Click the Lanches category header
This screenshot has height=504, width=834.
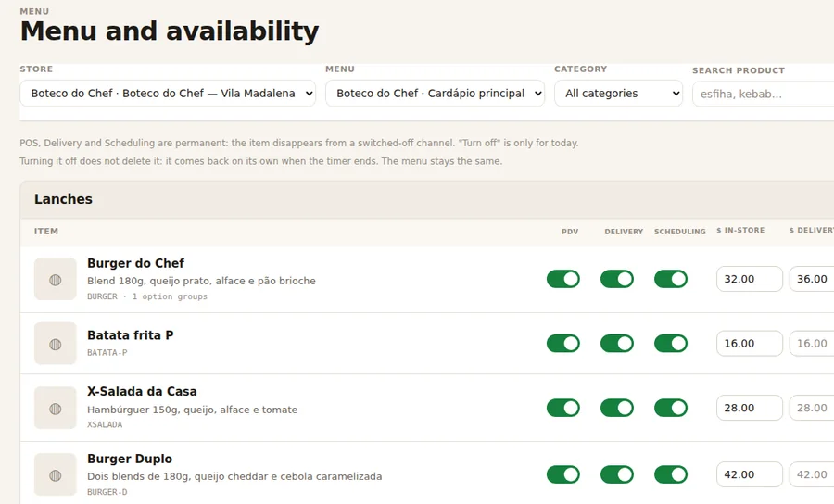(63, 199)
